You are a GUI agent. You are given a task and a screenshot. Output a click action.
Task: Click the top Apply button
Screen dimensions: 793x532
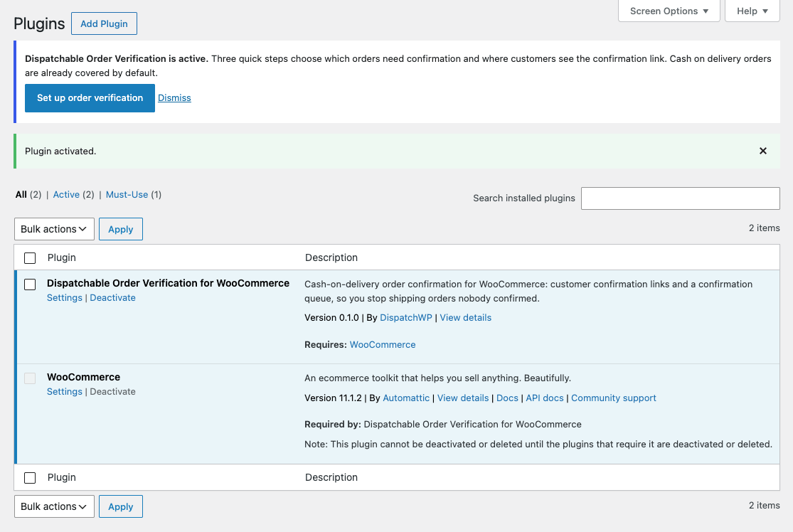tap(121, 229)
